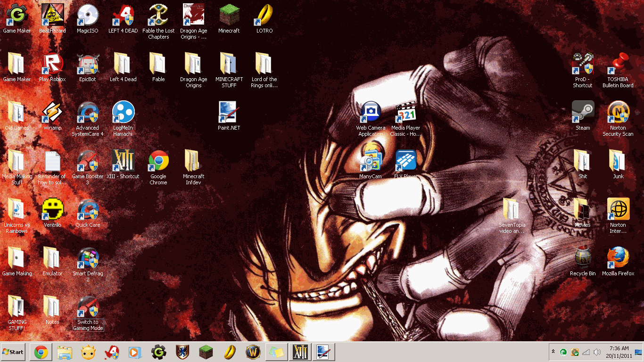Expand hidden system tray icons
Image resolution: width=644 pixels, height=362 pixels.
553,352
